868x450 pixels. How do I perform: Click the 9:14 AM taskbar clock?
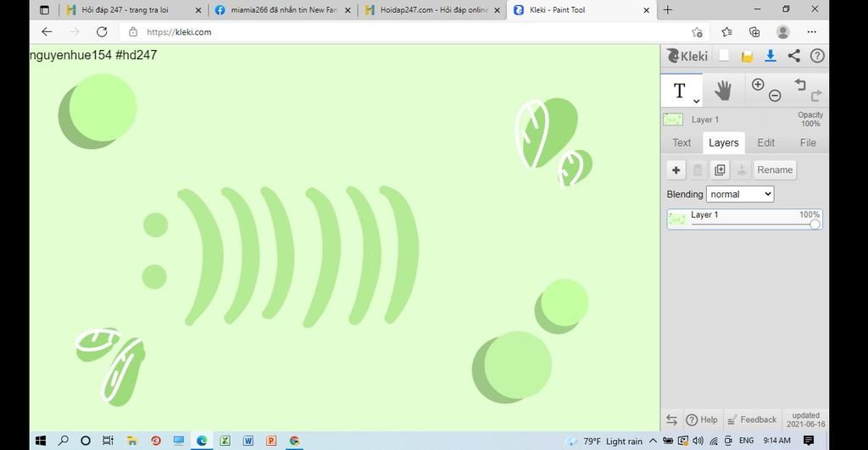click(776, 441)
